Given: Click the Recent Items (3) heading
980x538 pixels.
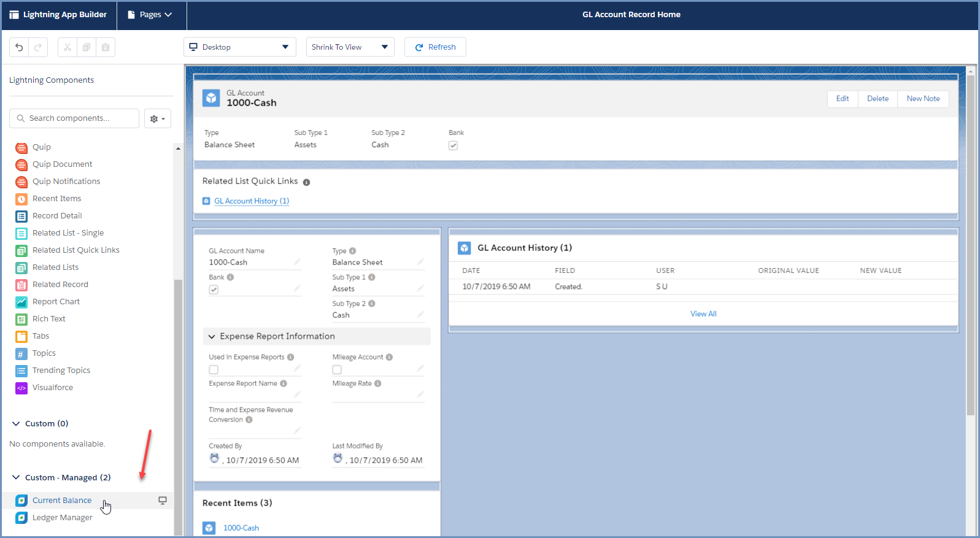Looking at the screenshot, I should pos(237,503).
